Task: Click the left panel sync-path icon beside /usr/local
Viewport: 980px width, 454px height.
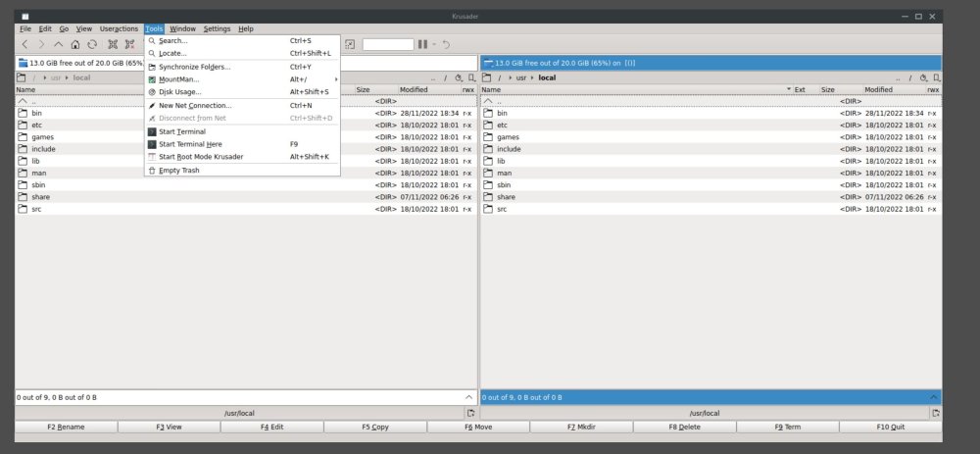Action: [470, 414]
